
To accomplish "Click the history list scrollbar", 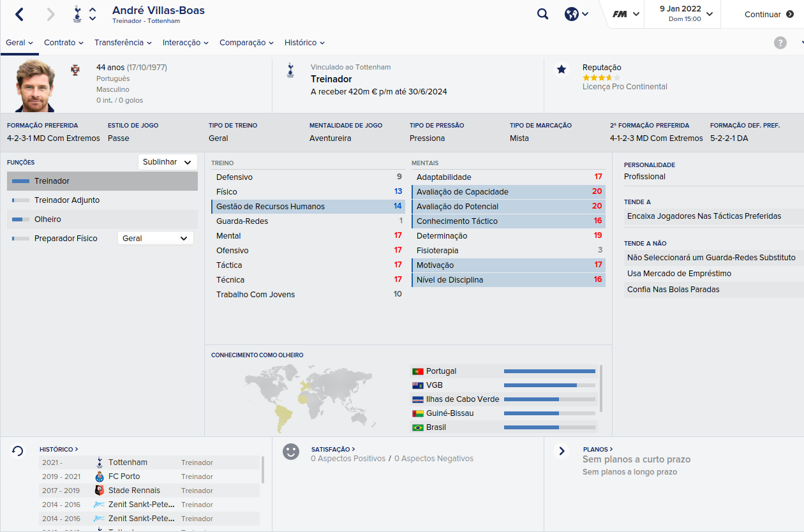I will click(262, 471).
